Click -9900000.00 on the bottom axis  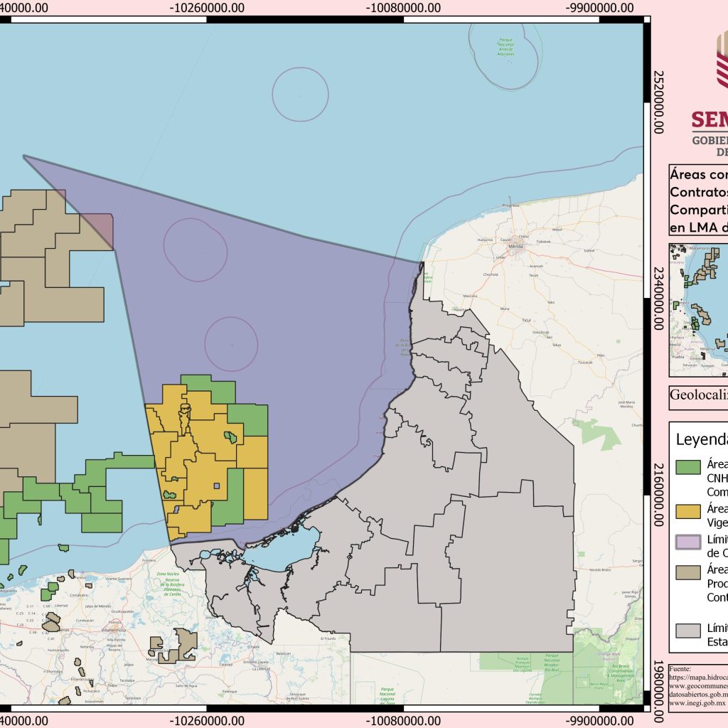[x=599, y=721]
